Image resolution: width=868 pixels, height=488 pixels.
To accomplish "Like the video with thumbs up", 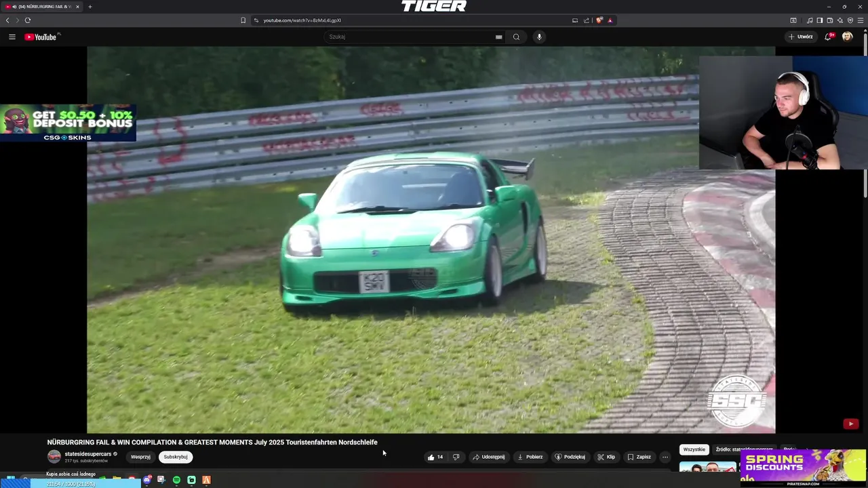I will [x=435, y=457].
